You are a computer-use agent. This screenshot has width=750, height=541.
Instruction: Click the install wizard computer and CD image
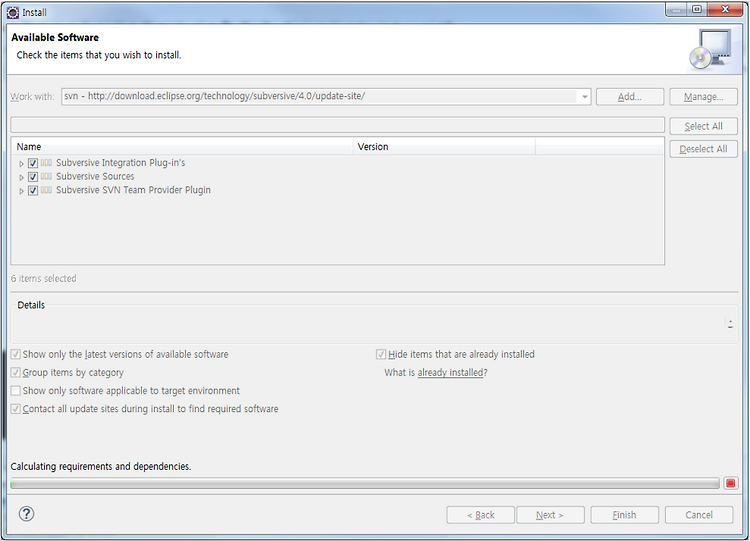pos(711,49)
